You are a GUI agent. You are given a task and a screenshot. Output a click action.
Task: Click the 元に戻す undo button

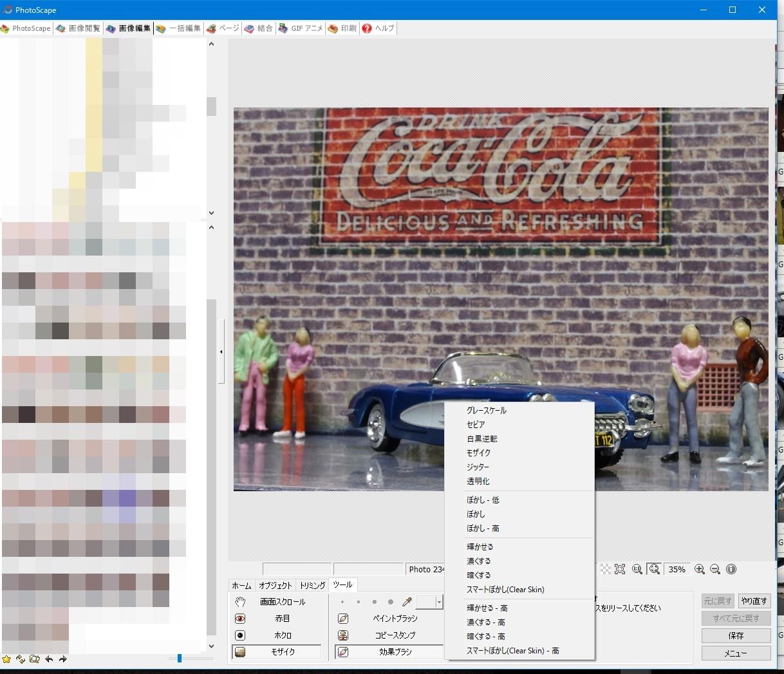click(718, 601)
